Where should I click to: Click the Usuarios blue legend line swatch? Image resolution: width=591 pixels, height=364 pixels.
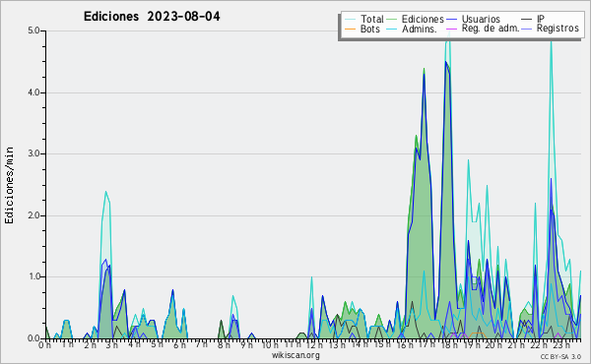point(451,20)
